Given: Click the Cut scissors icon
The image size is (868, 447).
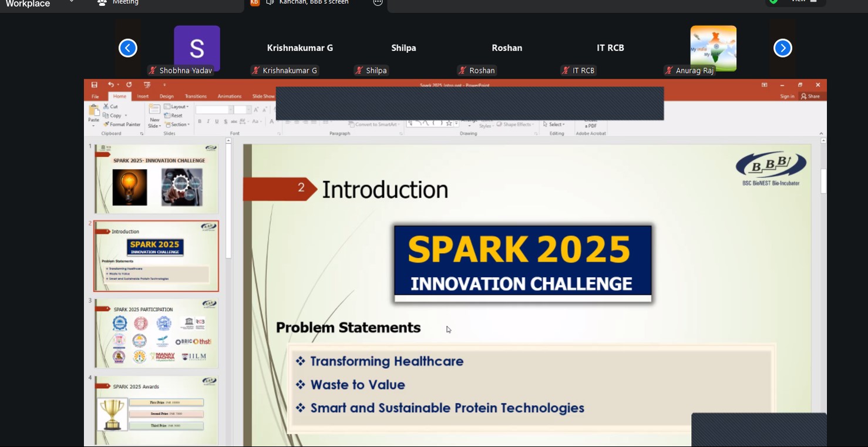Looking at the screenshot, I should 106,106.
